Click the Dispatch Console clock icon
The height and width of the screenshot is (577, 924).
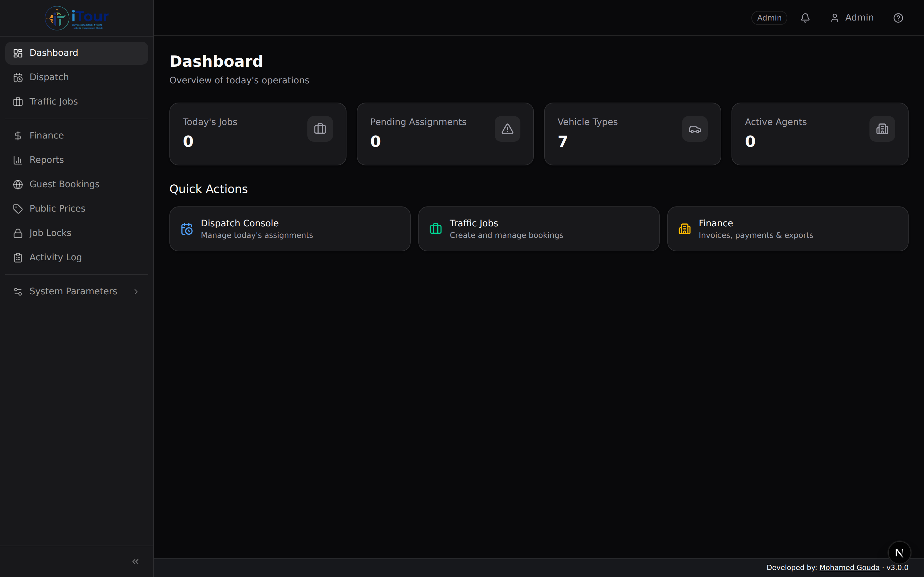[x=187, y=228]
